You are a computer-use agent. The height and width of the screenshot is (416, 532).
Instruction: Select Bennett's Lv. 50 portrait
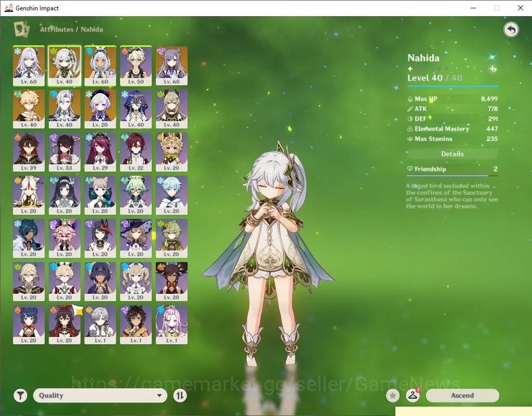(x=136, y=66)
